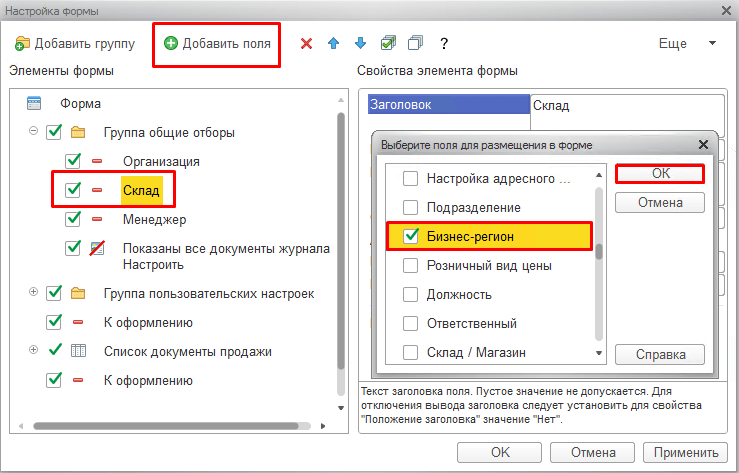Screen dimensions: 739x473
Task: Click folder icon of Группа общие отборы
Action: click(78, 132)
